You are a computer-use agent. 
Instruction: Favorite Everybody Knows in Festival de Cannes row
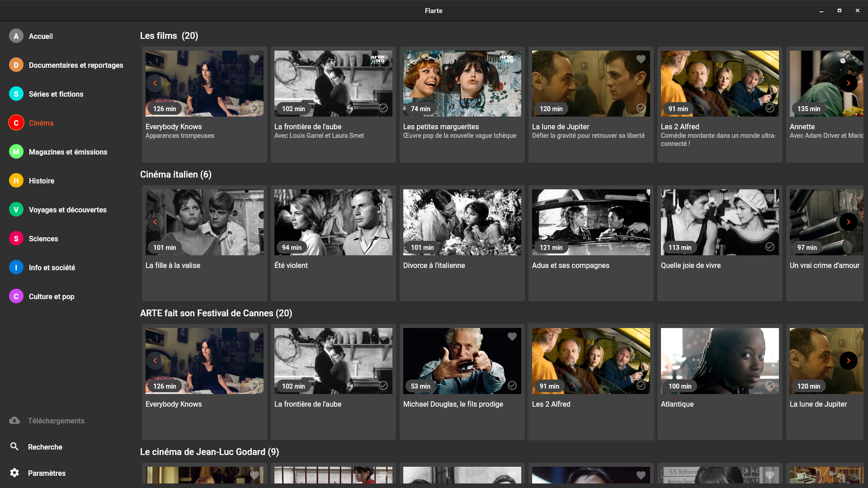[x=255, y=337]
